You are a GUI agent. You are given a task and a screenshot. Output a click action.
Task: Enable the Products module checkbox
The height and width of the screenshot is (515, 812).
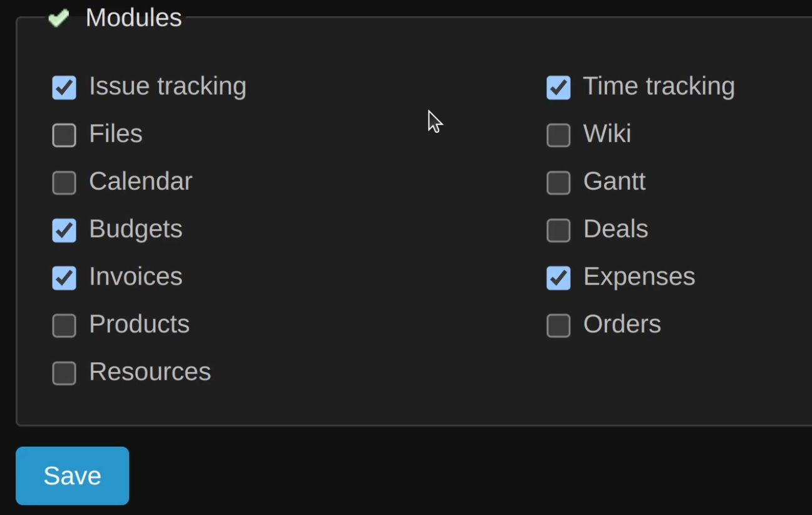tap(64, 326)
